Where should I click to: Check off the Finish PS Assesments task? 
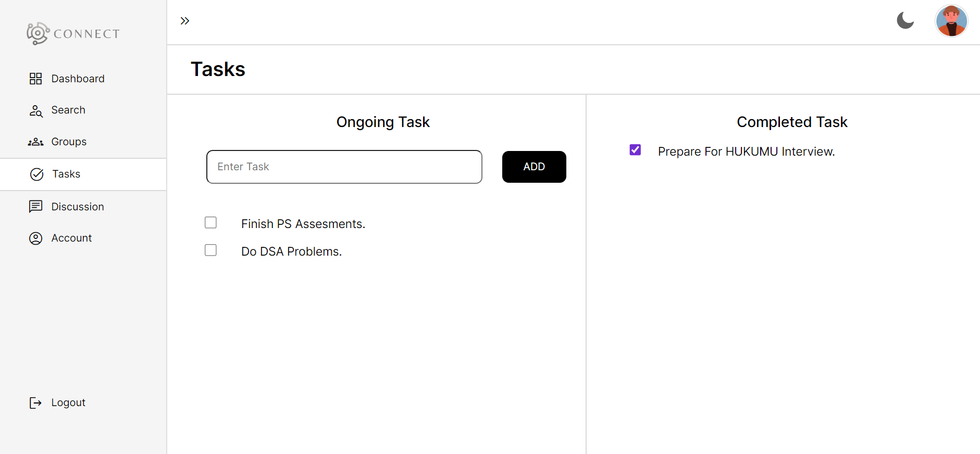pyautogui.click(x=210, y=222)
